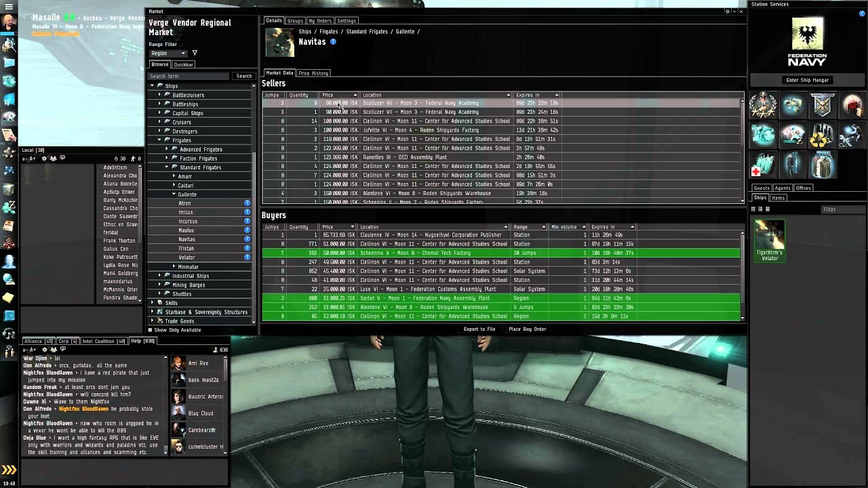This screenshot has width=868, height=488.
Task: Open station Agent officer service icon
Action: click(763, 105)
